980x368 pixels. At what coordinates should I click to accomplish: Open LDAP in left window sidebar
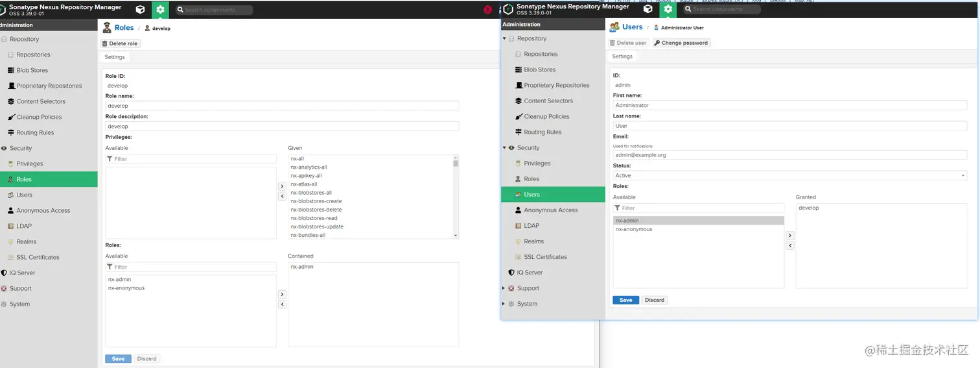(x=24, y=226)
